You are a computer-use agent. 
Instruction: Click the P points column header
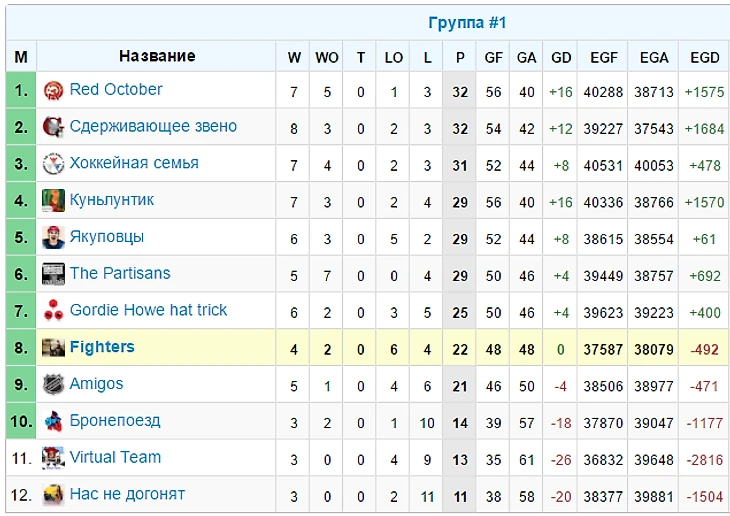pos(460,57)
